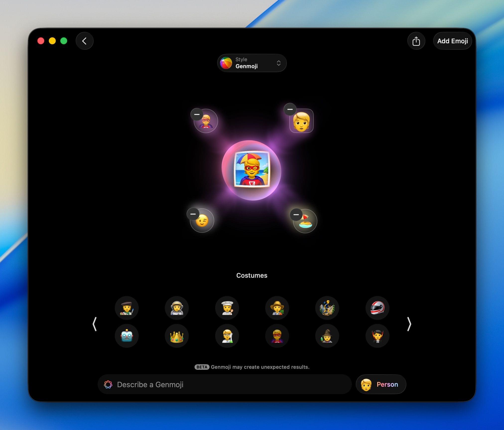
Task: Click "Genmoji may create unexpected results." text
Action: pos(260,367)
